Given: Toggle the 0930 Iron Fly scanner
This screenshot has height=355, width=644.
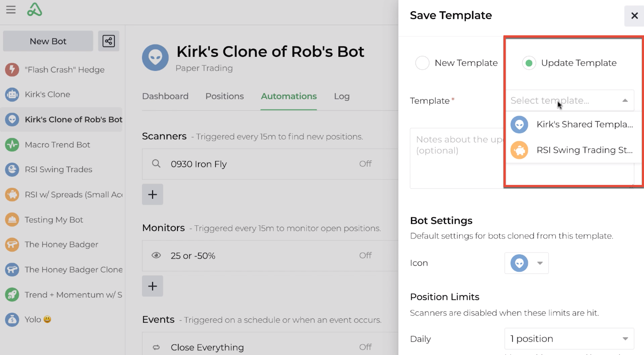Looking at the screenshot, I should [365, 164].
